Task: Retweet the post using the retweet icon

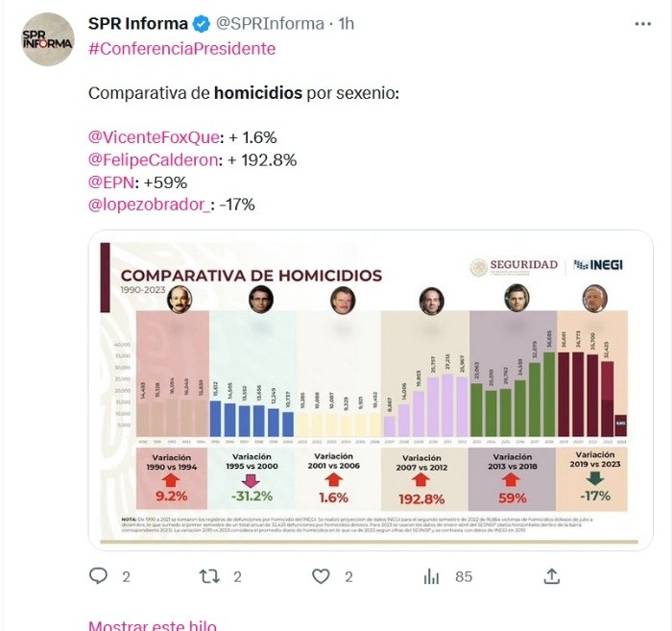Action: tap(208, 576)
